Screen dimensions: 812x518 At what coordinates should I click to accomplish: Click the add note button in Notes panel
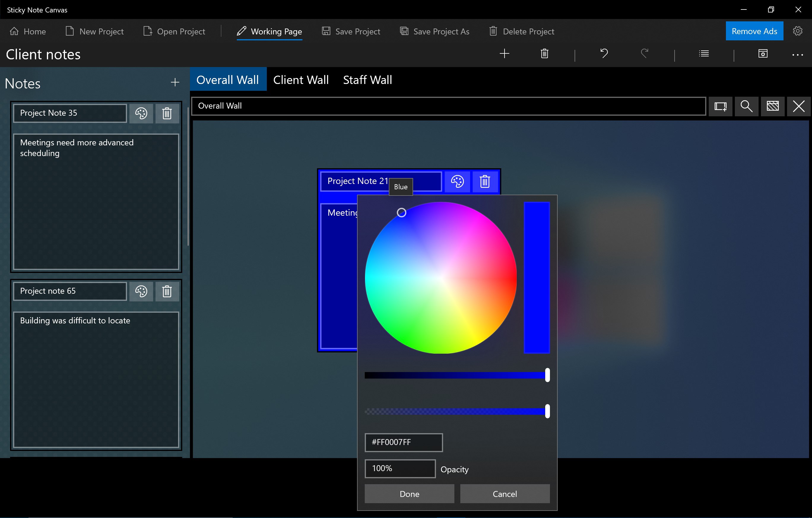[x=175, y=83]
